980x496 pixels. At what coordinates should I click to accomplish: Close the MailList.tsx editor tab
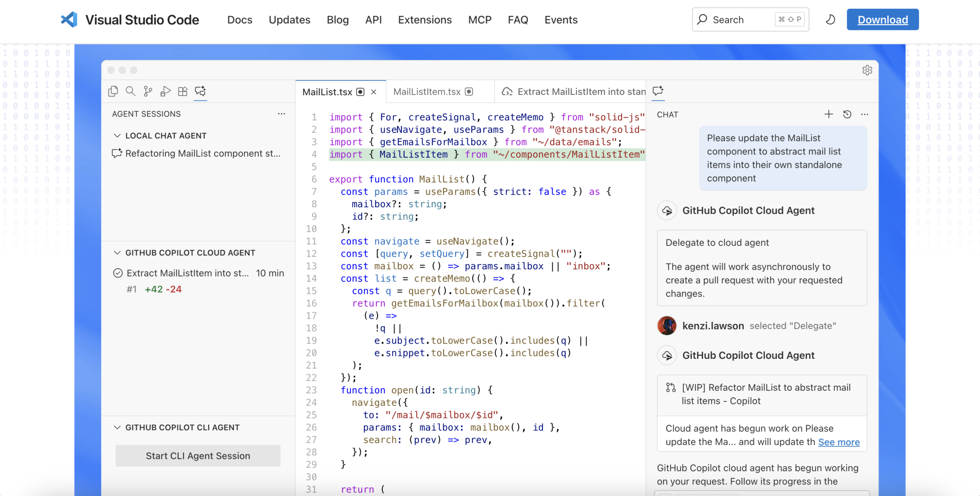click(374, 92)
